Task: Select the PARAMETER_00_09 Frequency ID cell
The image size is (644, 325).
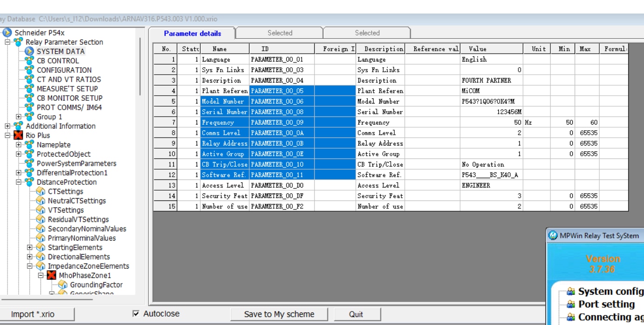Action: (x=282, y=122)
